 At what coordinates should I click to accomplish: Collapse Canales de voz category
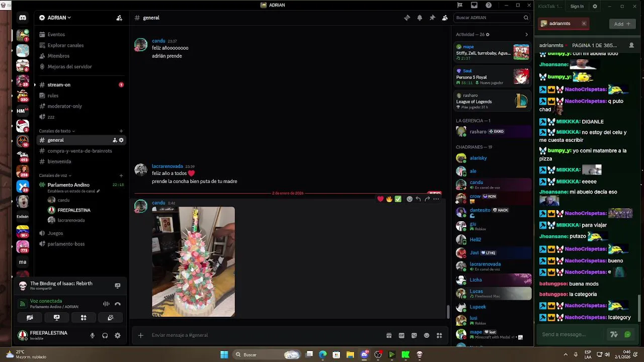point(55,175)
